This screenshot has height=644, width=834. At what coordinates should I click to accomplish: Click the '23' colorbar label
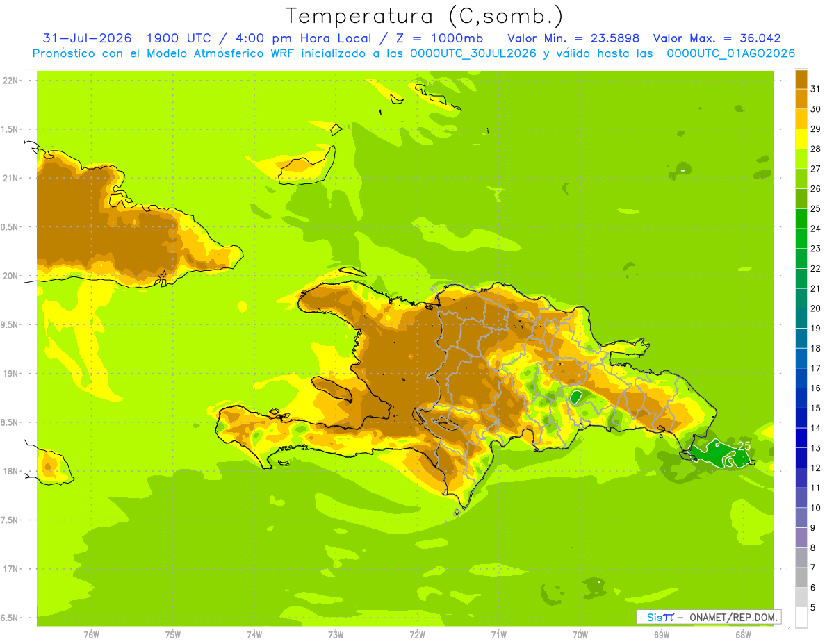pos(815,248)
